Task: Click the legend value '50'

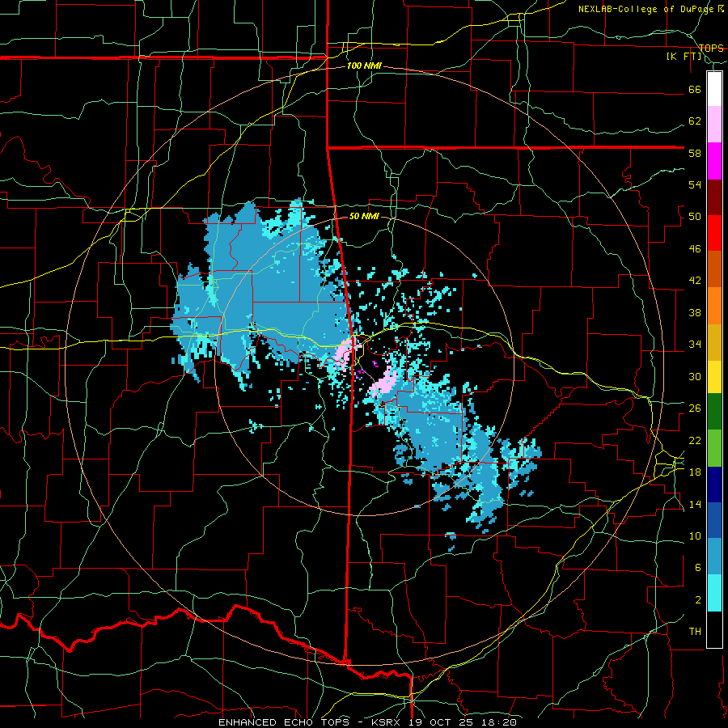Action: 695,217
